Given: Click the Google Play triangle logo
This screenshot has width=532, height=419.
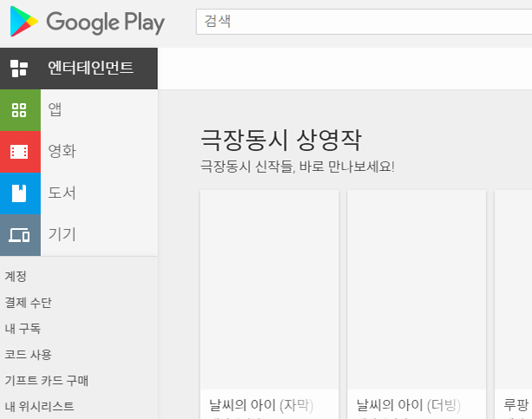Looking at the screenshot, I should coord(23,22).
